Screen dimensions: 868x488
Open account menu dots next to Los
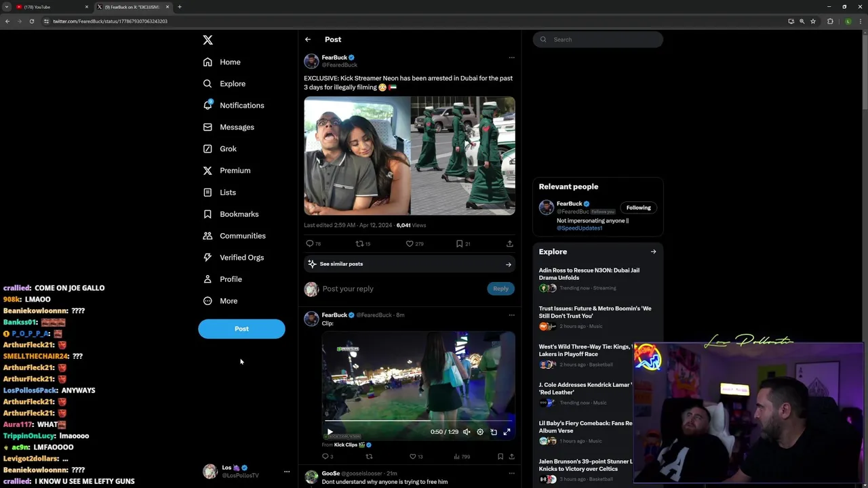[286, 472]
